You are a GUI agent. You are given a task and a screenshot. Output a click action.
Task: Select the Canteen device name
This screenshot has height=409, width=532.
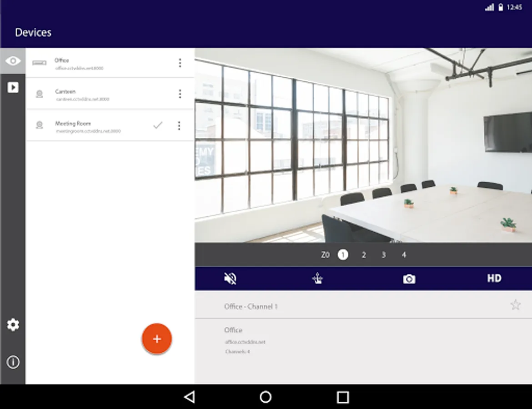click(65, 91)
